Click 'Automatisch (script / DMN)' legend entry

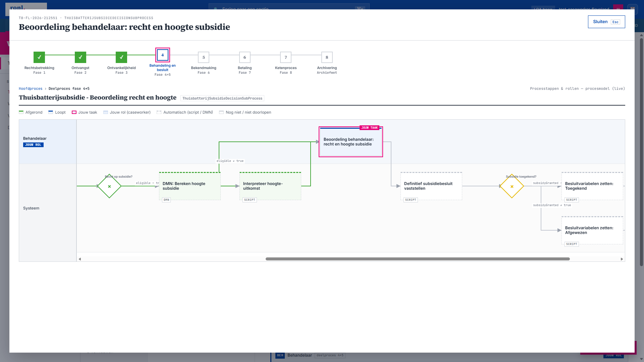pos(185,113)
